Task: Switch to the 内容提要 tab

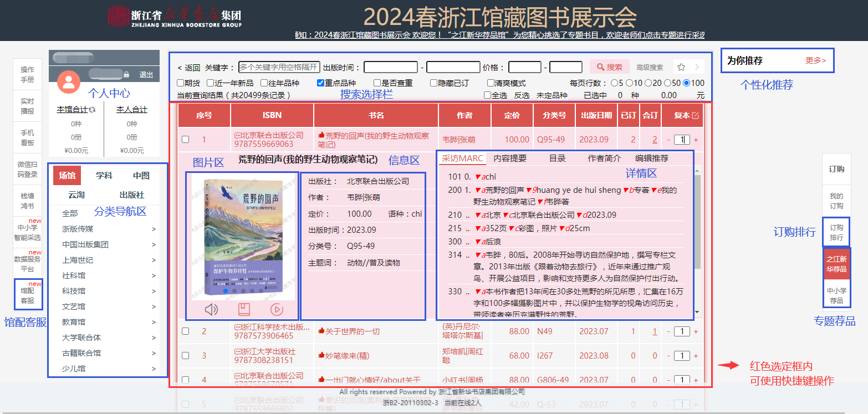Action: coord(510,159)
